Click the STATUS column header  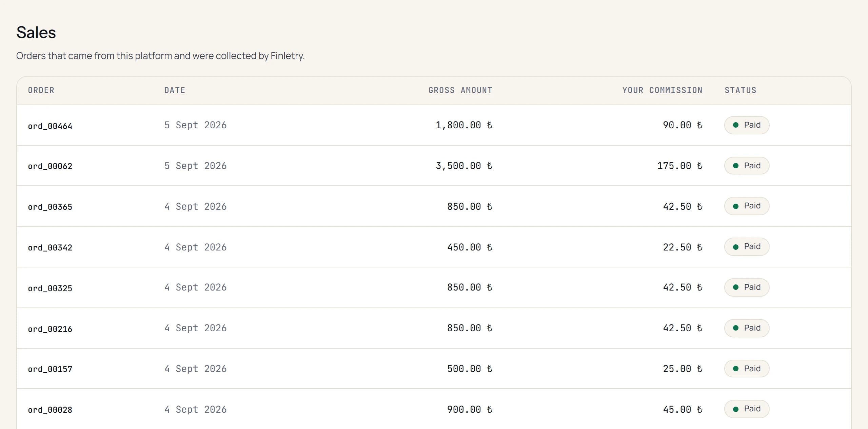(741, 90)
